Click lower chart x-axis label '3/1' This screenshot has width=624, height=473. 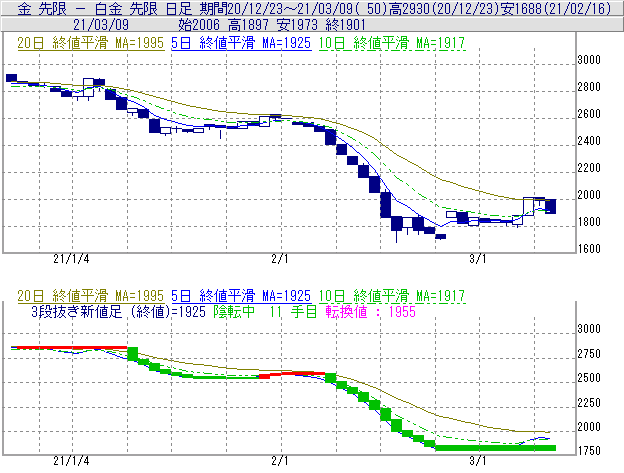pos(478,461)
